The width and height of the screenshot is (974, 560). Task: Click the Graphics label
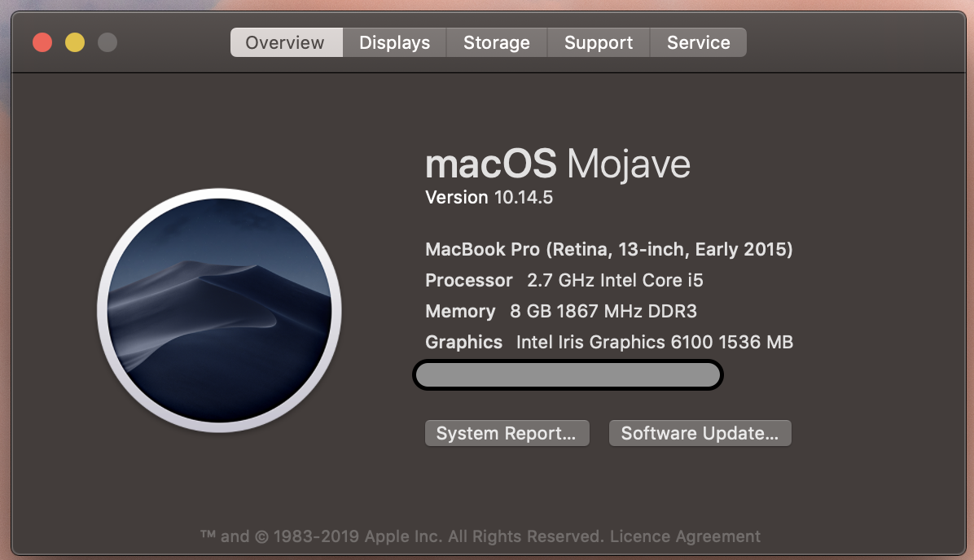[x=463, y=342]
